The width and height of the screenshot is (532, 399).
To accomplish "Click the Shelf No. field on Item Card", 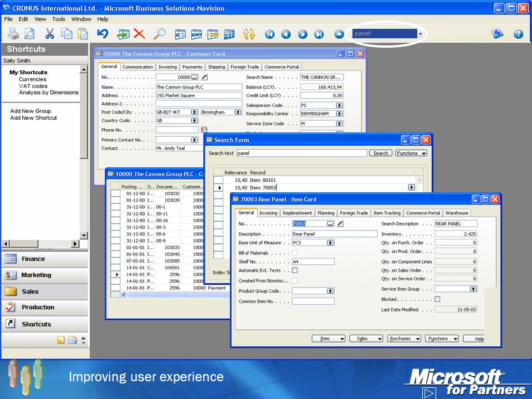I will [313, 262].
